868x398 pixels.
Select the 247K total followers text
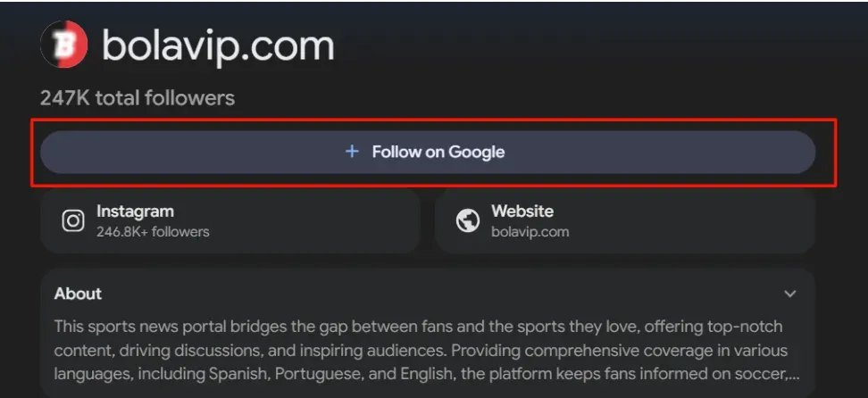click(x=138, y=98)
